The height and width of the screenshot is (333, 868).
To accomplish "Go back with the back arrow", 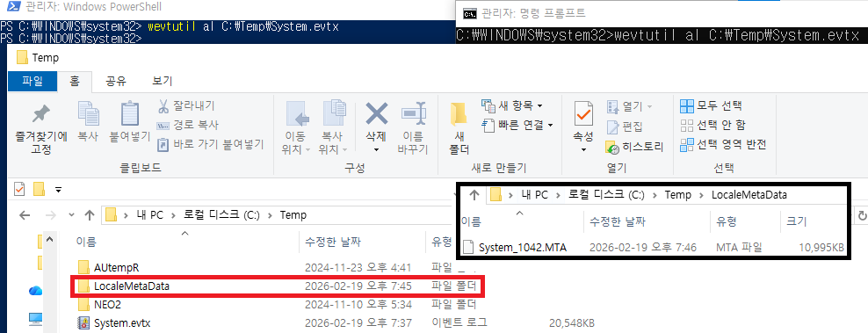I will (x=25, y=215).
